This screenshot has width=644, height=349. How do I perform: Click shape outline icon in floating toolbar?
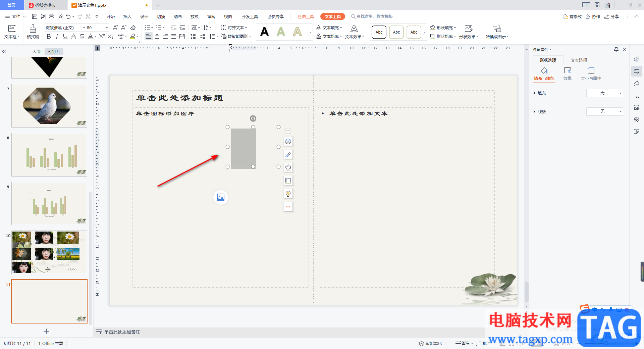click(x=288, y=181)
